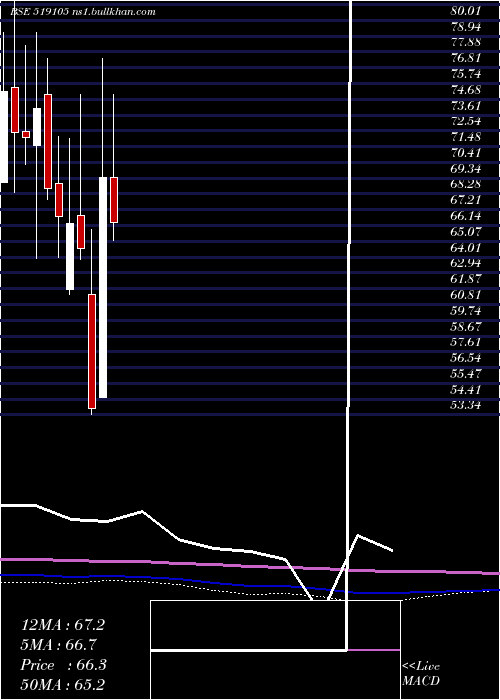
Task: Click the 55.47 price axis label
Action: pos(466,374)
